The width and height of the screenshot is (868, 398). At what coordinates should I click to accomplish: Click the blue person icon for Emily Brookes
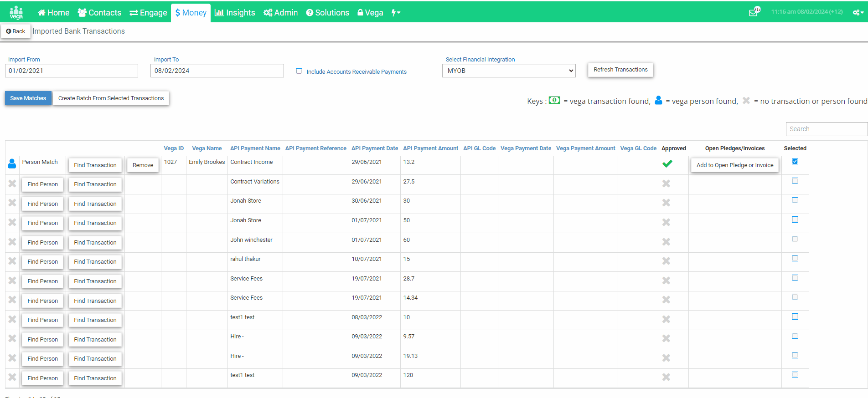tap(12, 163)
